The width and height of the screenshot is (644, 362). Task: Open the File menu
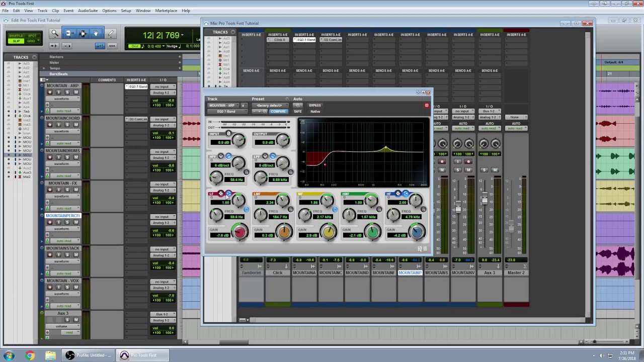(5, 11)
